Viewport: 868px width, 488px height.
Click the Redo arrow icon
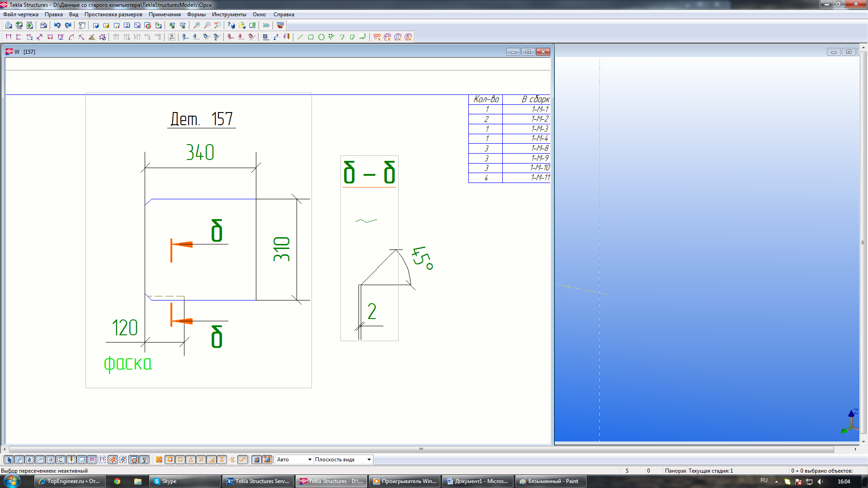pyautogui.click(x=68, y=25)
